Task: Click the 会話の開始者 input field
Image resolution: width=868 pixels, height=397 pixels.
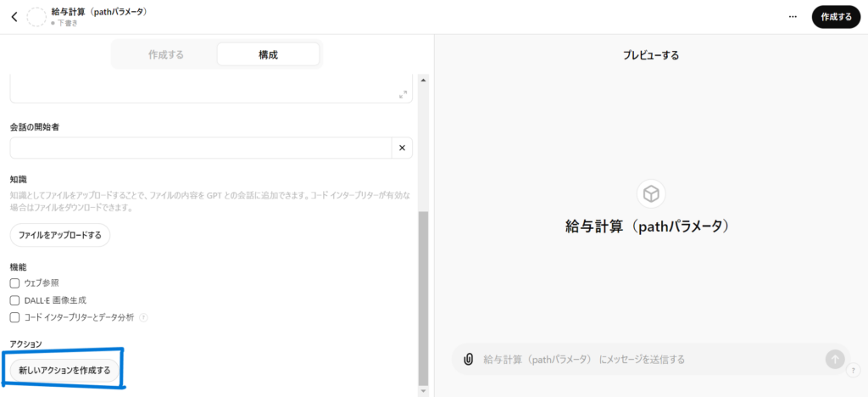Action: pos(200,148)
